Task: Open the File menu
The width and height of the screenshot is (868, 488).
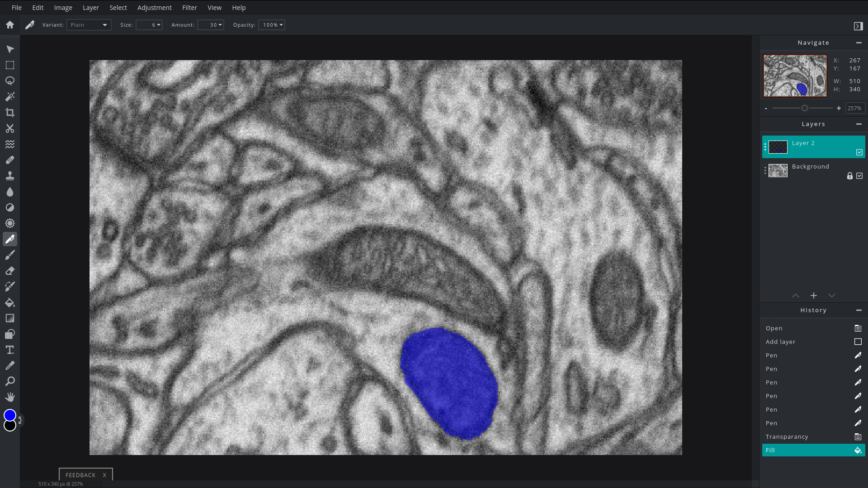Action: [x=17, y=8]
